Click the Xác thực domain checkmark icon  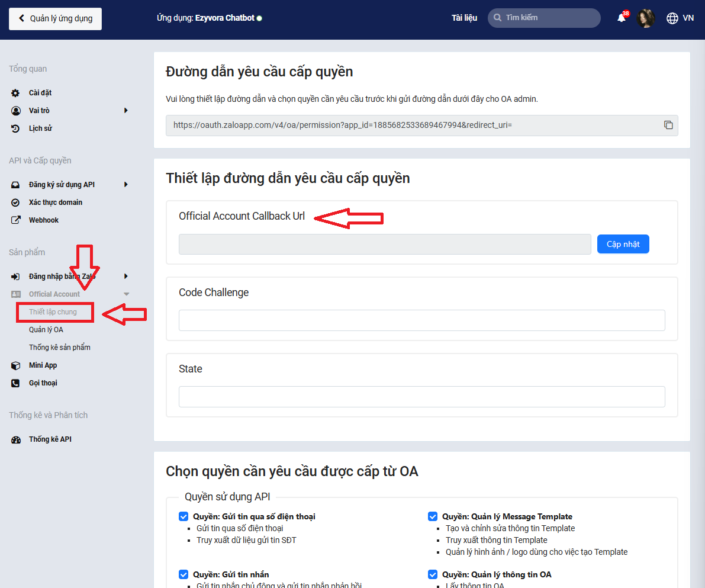(15, 203)
